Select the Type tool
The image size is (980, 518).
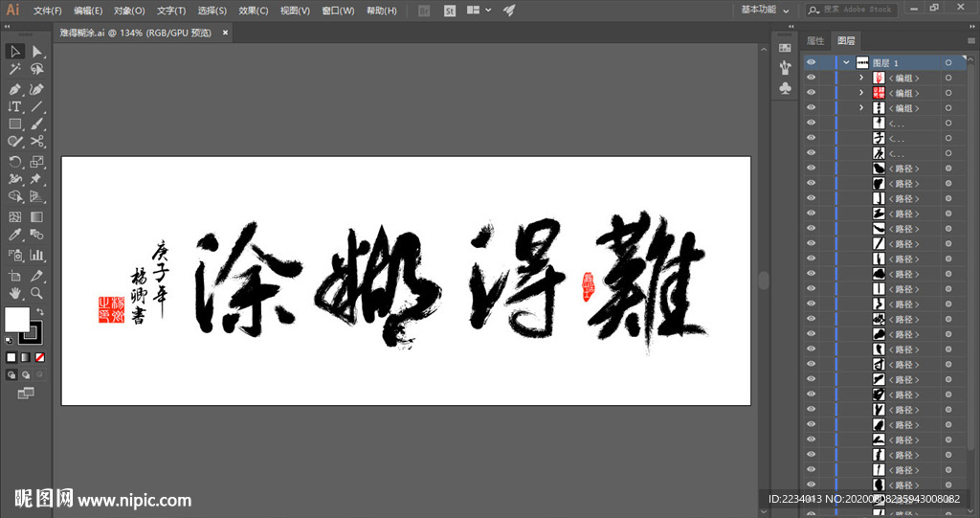pyautogui.click(x=15, y=106)
